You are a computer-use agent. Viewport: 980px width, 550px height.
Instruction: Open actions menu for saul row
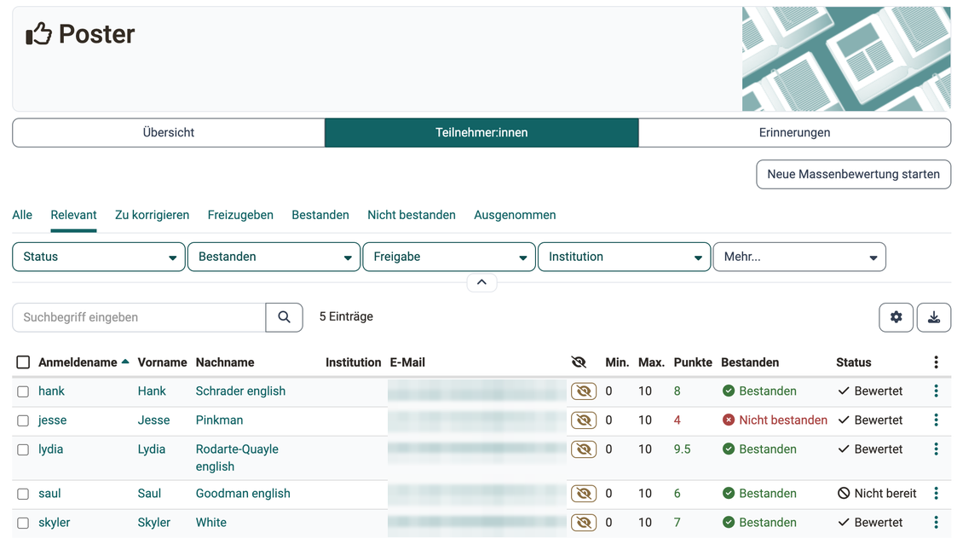(x=936, y=494)
